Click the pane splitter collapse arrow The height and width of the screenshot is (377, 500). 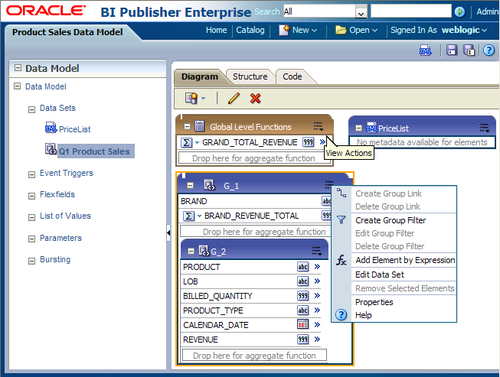169,232
